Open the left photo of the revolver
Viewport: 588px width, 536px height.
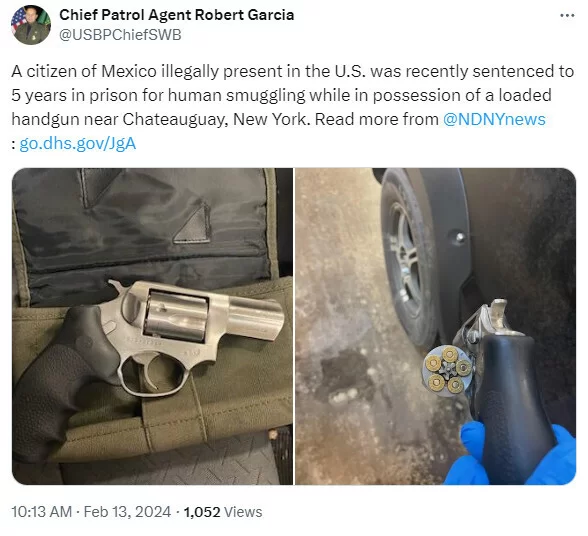(152, 326)
